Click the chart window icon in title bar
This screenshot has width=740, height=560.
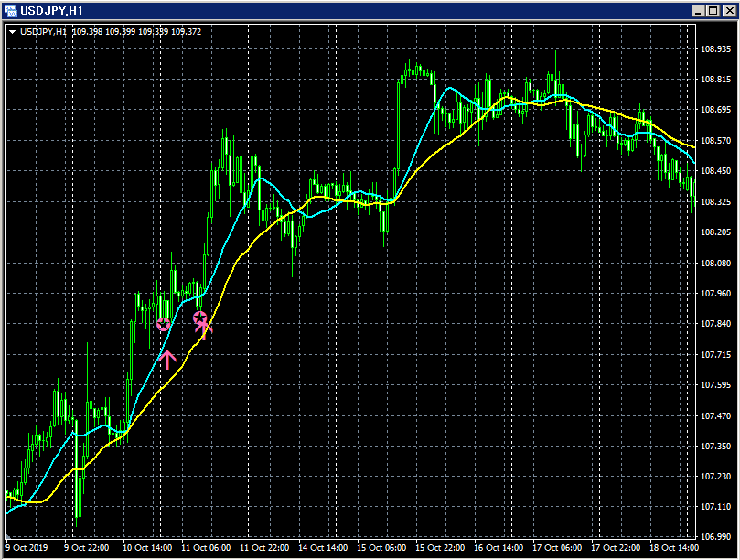click(x=10, y=10)
